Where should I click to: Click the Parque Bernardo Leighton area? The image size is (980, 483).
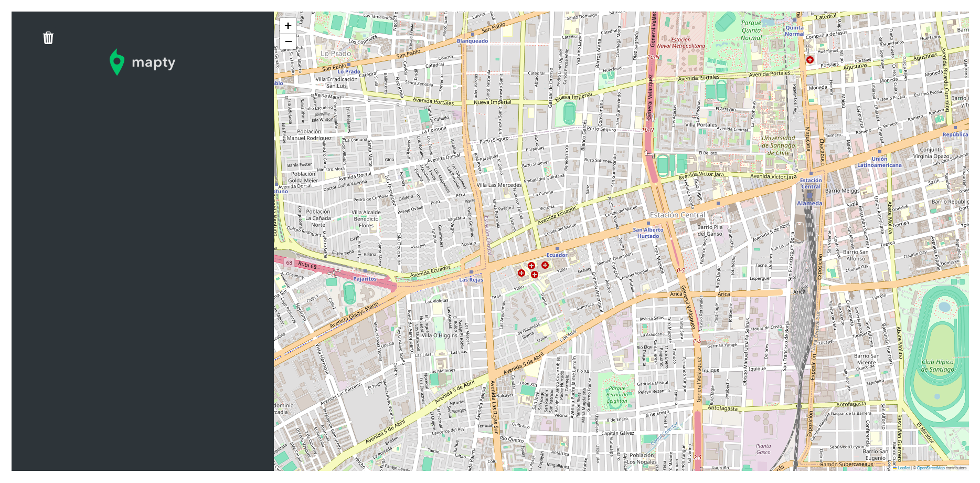pos(617,394)
